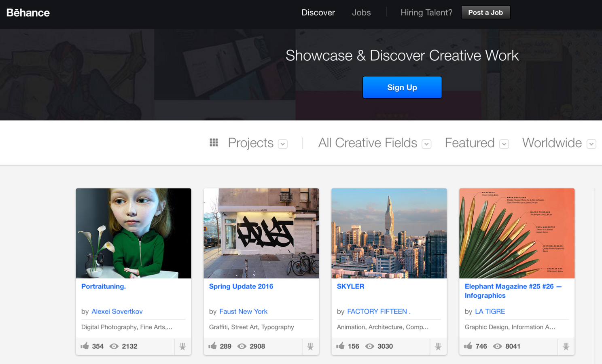Visit Faust New York's profile

point(243,311)
